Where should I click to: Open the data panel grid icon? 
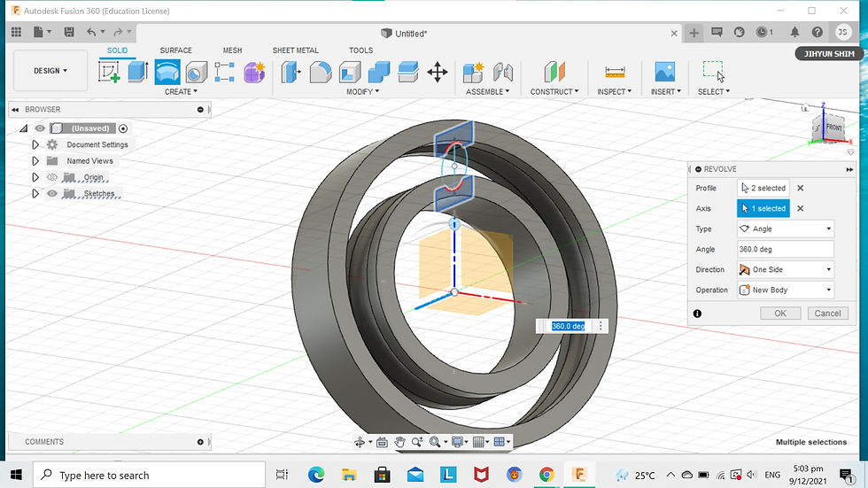[16, 32]
